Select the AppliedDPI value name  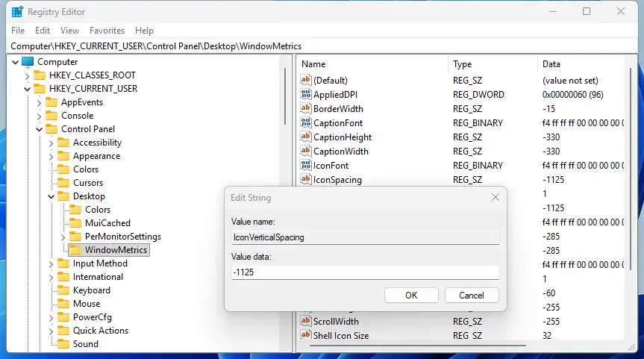pyautogui.click(x=335, y=95)
